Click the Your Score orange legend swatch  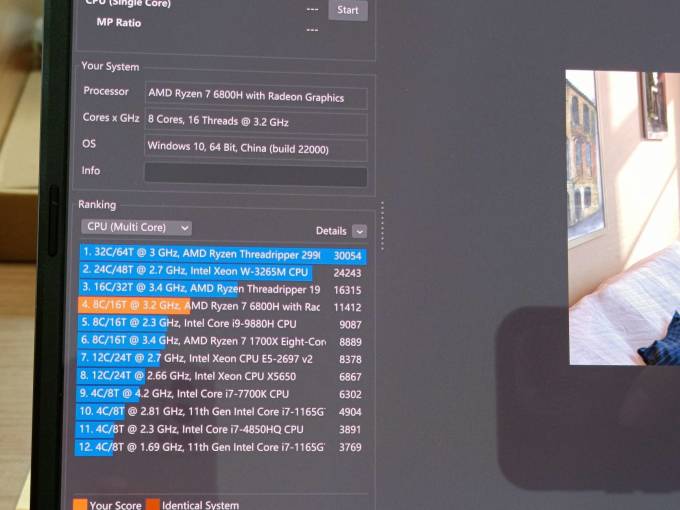[x=80, y=504]
